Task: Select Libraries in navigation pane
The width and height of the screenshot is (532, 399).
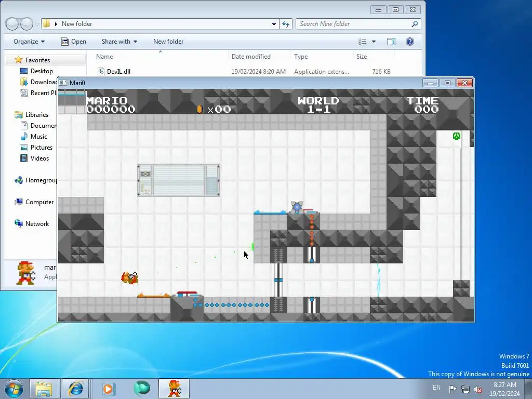Action: pyautogui.click(x=37, y=115)
